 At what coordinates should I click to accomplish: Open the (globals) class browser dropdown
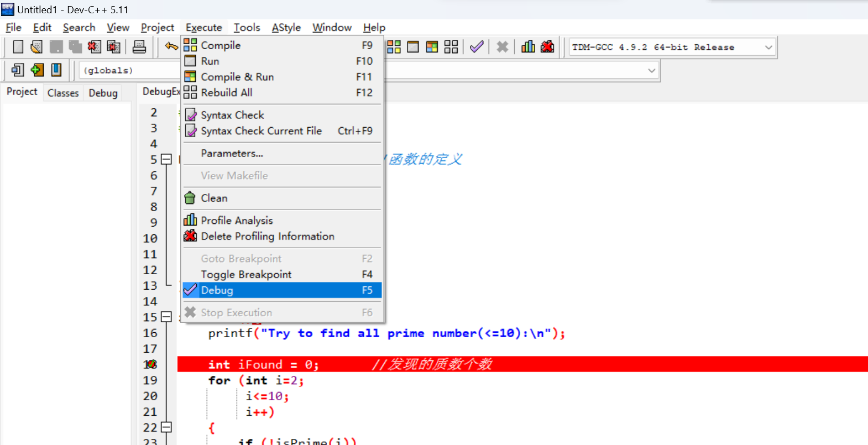(130, 70)
